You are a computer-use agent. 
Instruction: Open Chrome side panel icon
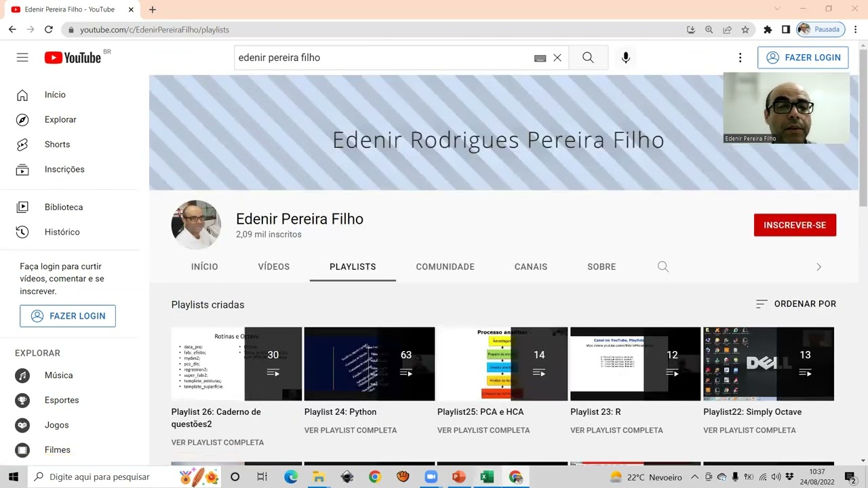(786, 30)
